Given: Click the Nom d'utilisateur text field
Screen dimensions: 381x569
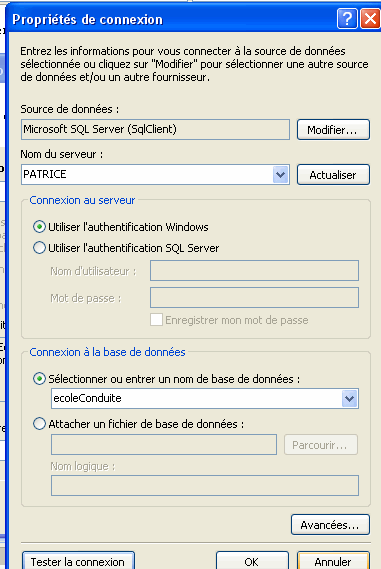Looking at the screenshot, I should coord(254,270).
